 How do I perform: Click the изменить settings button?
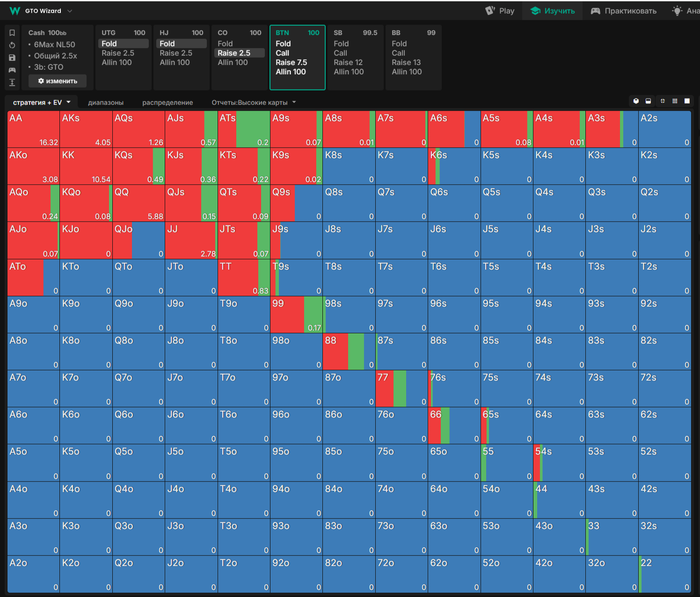coord(58,81)
